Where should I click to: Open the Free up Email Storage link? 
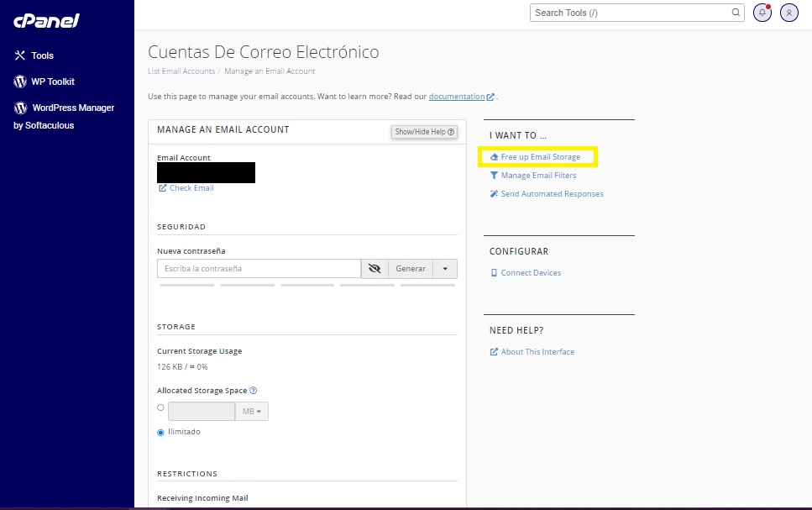pyautogui.click(x=540, y=157)
